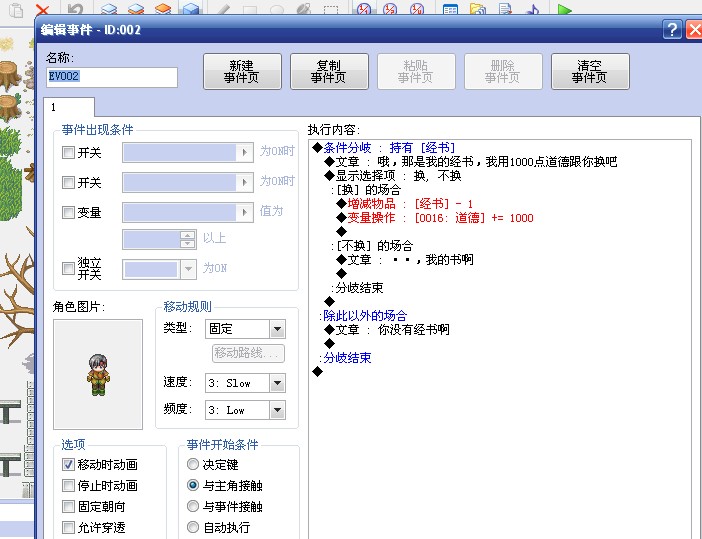702x539 pixels.
Task: Select the 文章：··，我的书啊 command line
Action: pos(405,260)
